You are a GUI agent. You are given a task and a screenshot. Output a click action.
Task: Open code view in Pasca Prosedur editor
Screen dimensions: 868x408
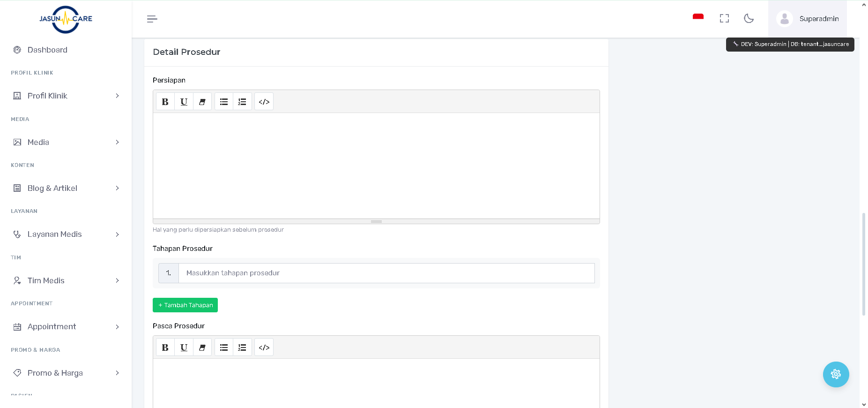(x=264, y=348)
